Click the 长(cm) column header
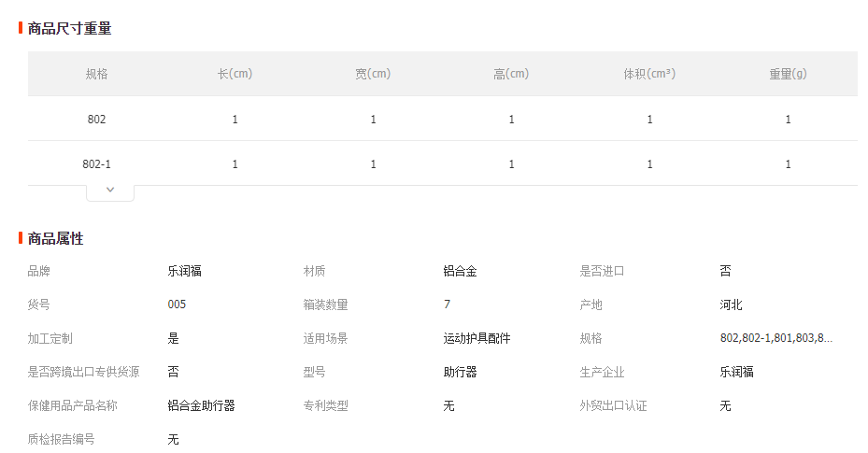The height and width of the screenshot is (453, 868). point(235,74)
